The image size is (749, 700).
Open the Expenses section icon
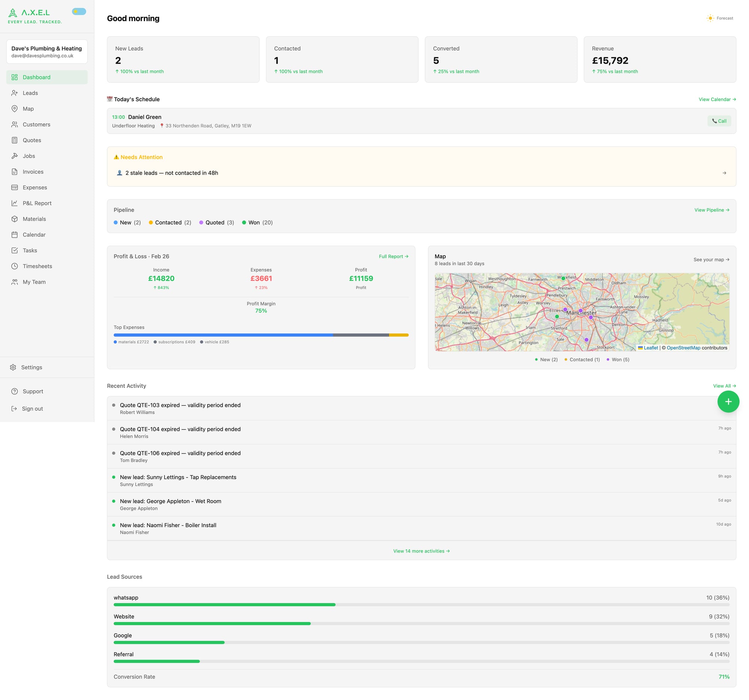[x=14, y=187]
